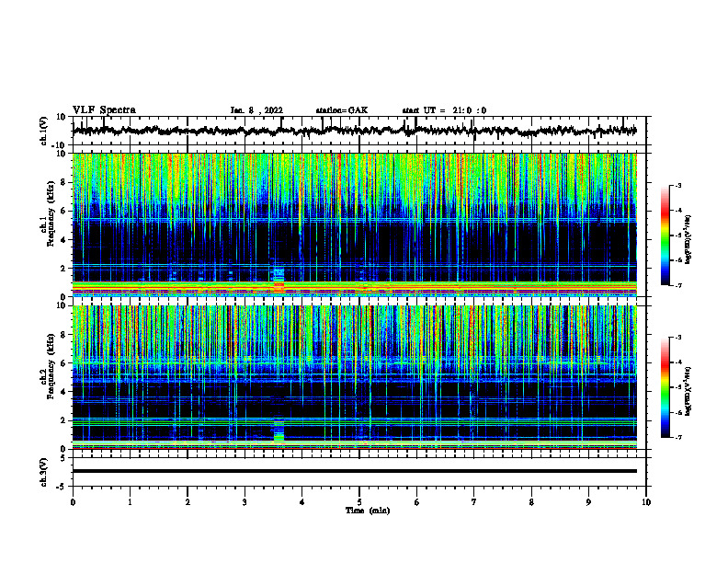
Task: Click inside the ch.2 spectrogram plot
Action: (354, 377)
